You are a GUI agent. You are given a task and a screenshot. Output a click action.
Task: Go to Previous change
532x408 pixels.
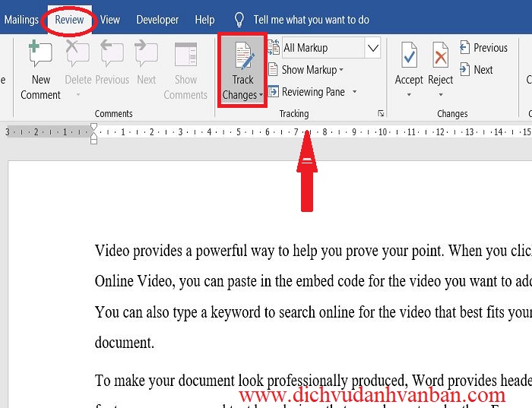[483, 47]
